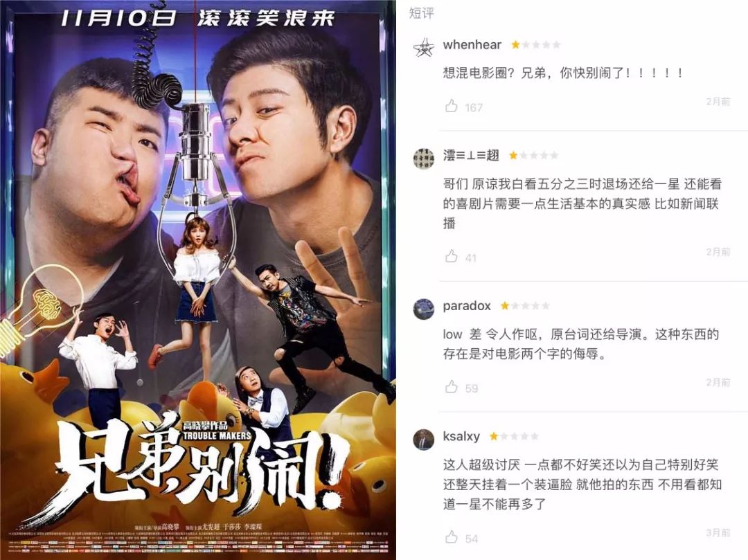Click the 59 like count
The image size is (748, 560).
click(x=472, y=388)
